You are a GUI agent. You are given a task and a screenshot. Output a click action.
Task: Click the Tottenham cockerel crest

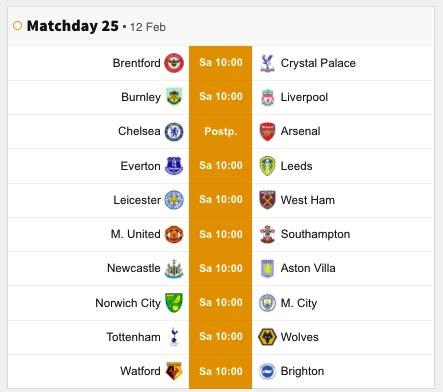pos(174,337)
